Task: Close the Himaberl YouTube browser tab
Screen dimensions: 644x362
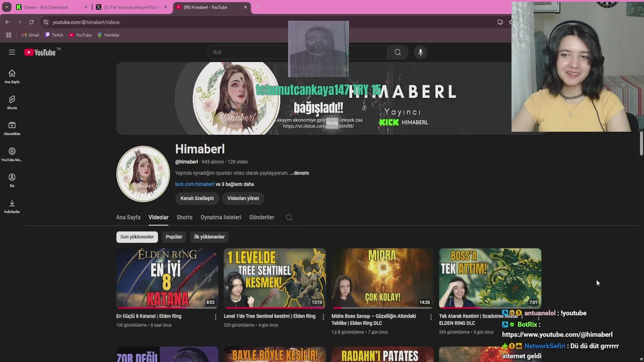Action: tap(246, 7)
